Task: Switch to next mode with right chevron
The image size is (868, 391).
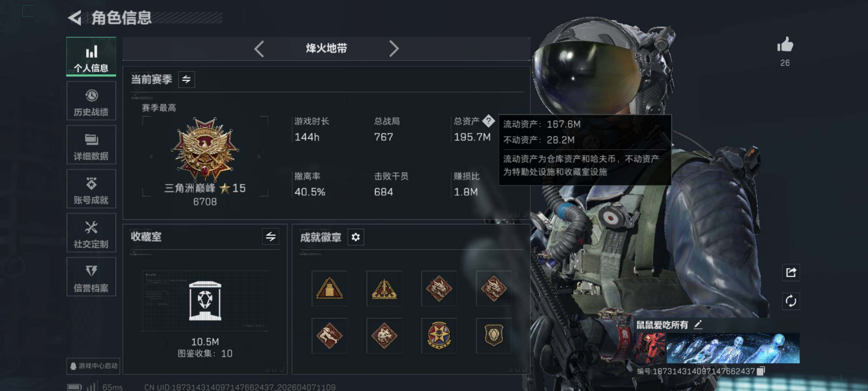Action: 394,49
